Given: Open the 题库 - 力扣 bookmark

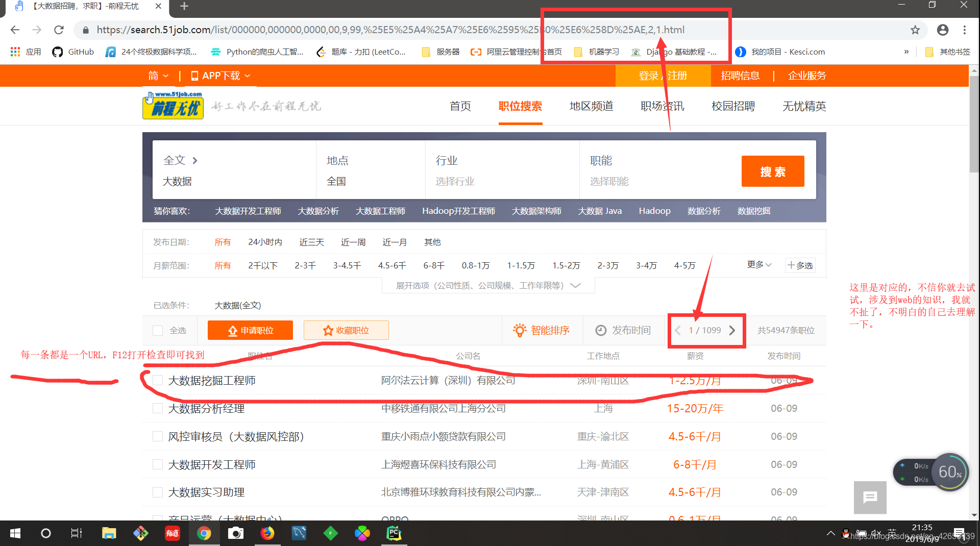Looking at the screenshot, I should (361, 52).
